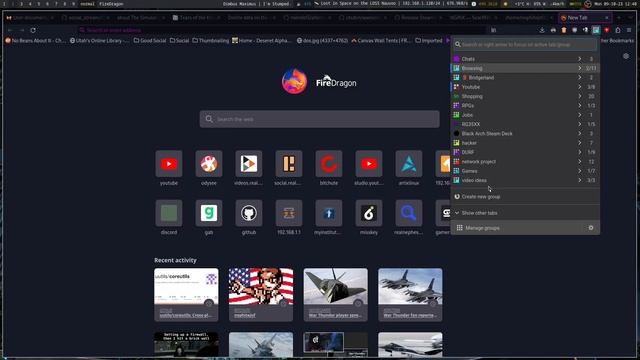Screen dimensions: 640x360
Task: Expand the Youtube group arrow
Action: tap(580, 87)
